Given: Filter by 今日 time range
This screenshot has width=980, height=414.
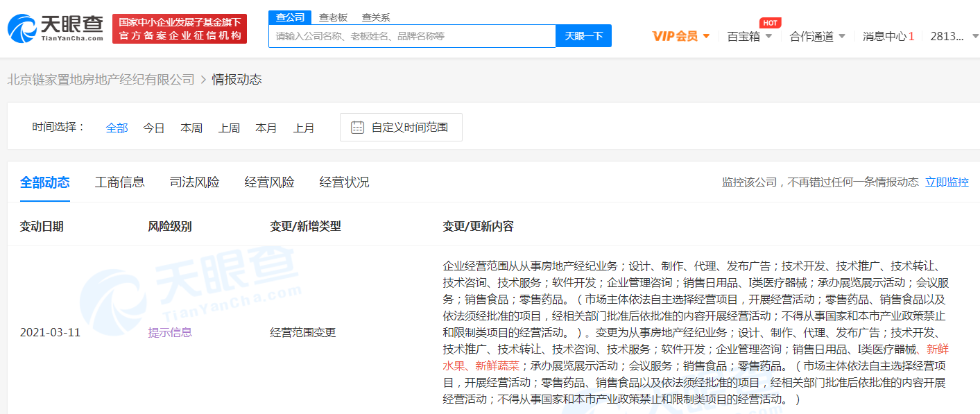Looking at the screenshot, I should pyautogui.click(x=154, y=128).
